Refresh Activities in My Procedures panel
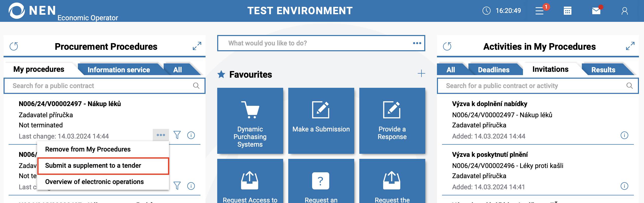644x203 pixels. tap(447, 46)
